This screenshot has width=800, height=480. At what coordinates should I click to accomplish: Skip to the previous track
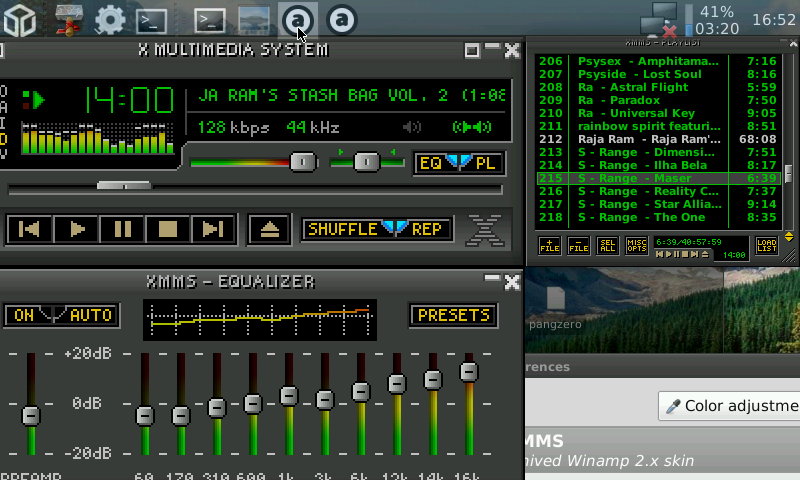tap(30, 229)
